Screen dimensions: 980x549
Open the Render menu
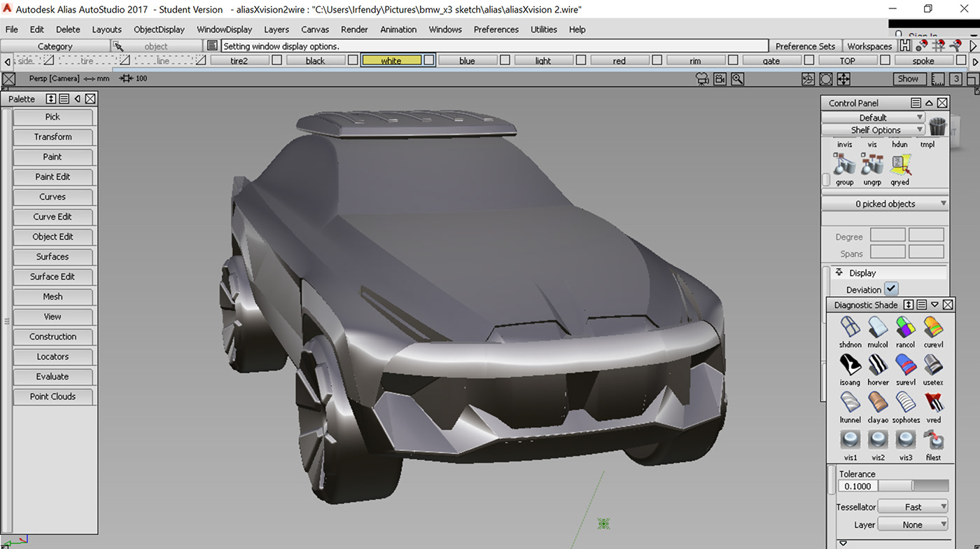tap(354, 29)
